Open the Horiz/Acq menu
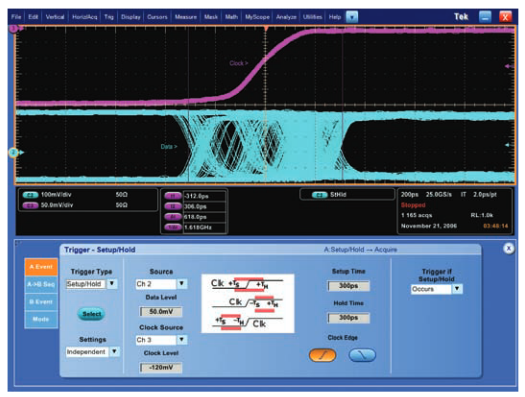This screenshot has width=525, height=397. pyautogui.click(x=84, y=17)
